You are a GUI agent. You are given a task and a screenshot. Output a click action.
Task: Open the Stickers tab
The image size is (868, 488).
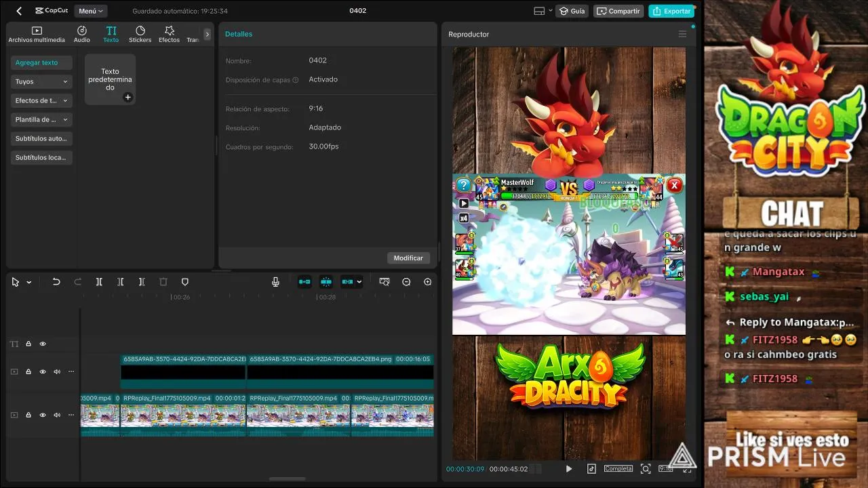pos(140,35)
